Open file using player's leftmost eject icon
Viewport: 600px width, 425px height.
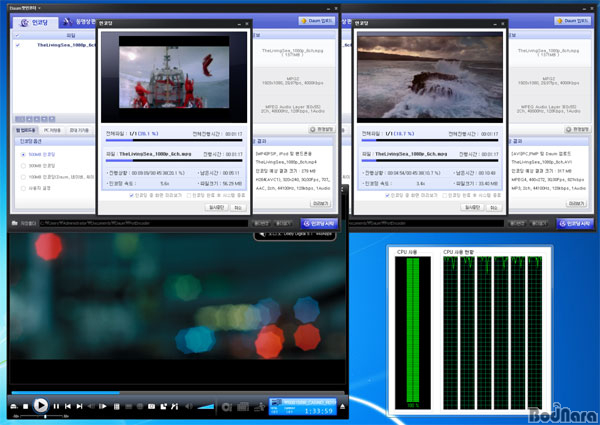coord(15,406)
